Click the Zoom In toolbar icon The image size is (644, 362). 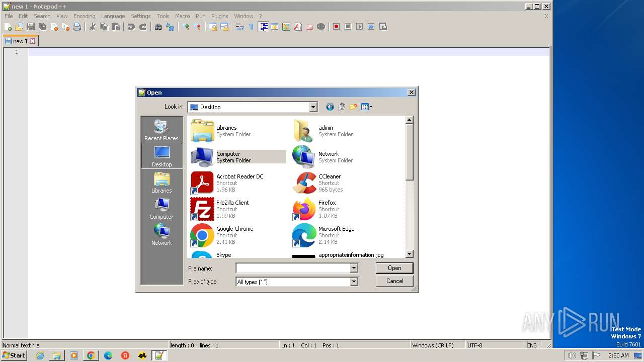click(186, 27)
